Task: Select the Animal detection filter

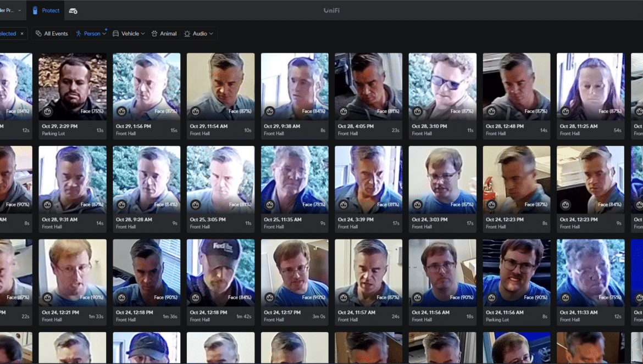Action: [x=164, y=33]
